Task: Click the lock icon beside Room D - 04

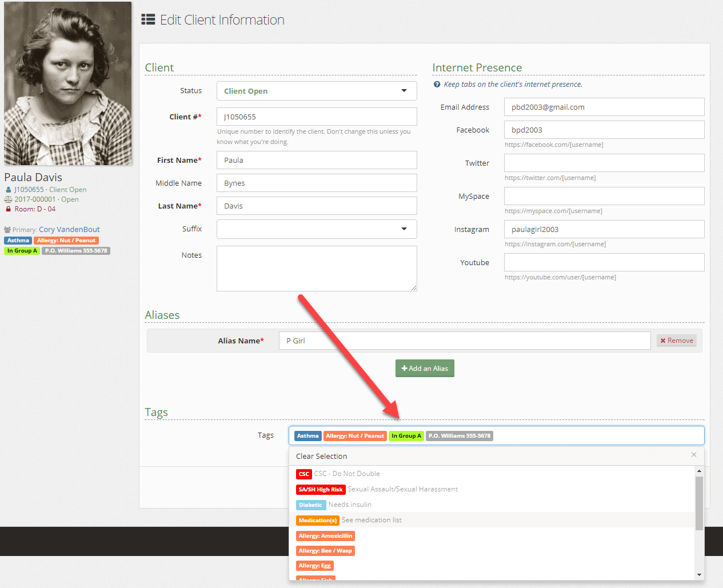Action: (x=8, y=209)
